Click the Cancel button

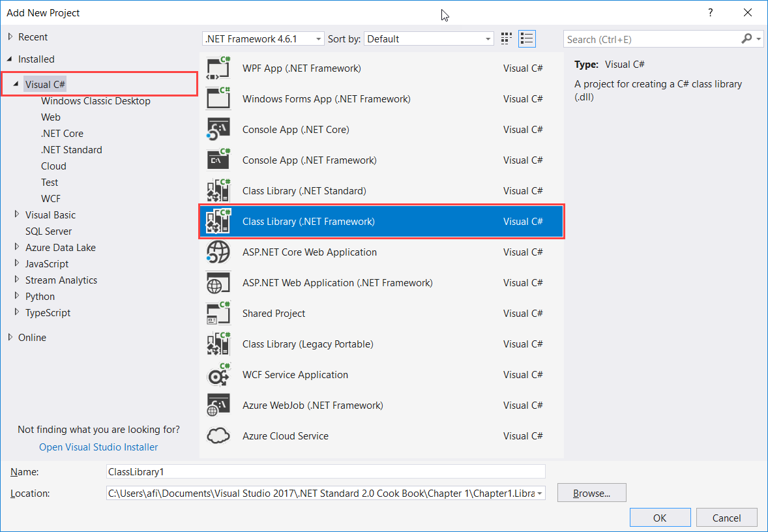[x=726, y=518]
